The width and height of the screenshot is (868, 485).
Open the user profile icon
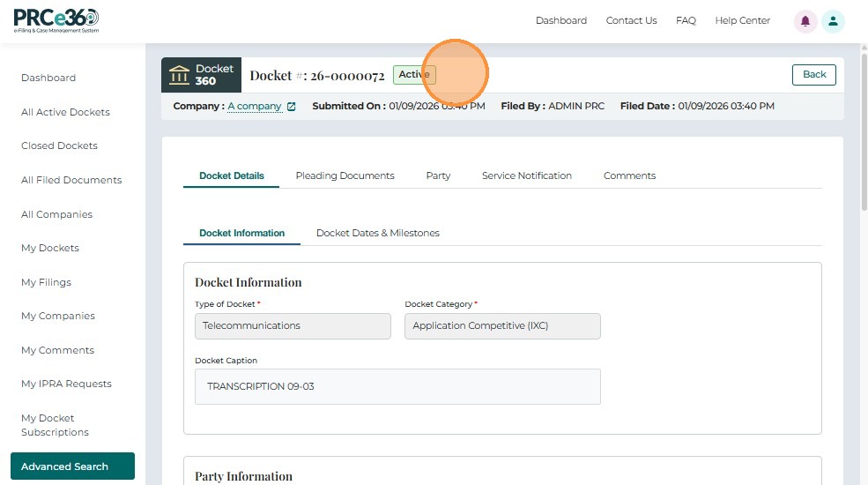tap(833, 21)
